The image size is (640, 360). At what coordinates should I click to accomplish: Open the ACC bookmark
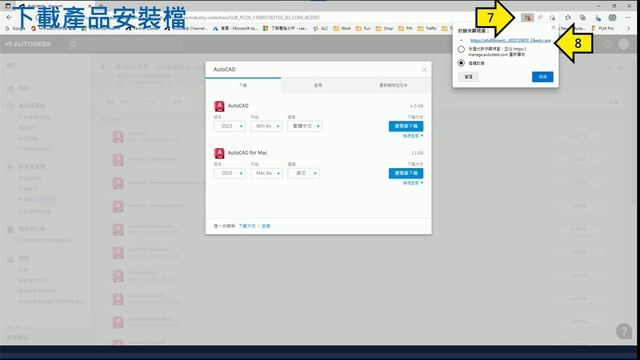point(320,29)
